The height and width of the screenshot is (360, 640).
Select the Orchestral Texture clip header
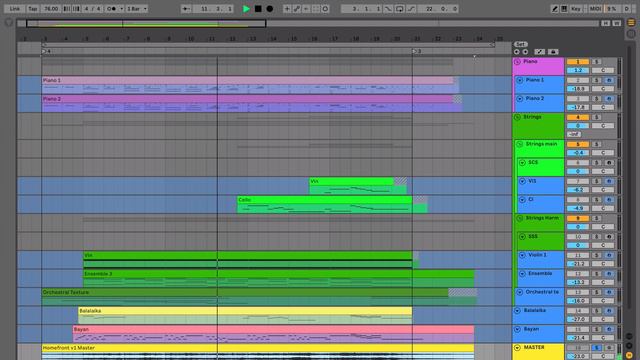click(x=245, y=293)
